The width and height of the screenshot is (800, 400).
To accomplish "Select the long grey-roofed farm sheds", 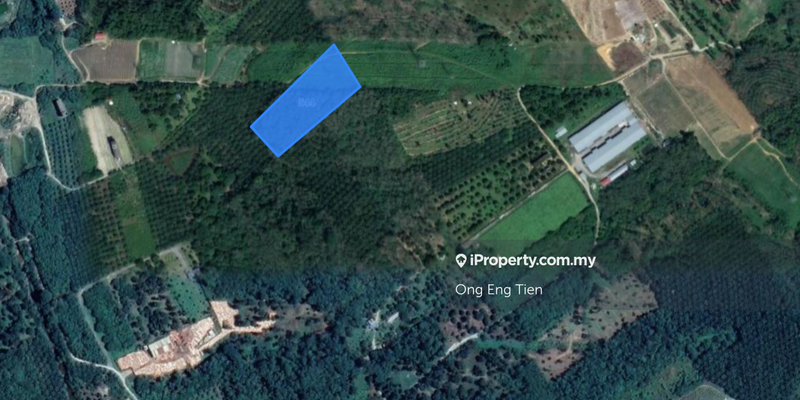I will pos(607,136).
